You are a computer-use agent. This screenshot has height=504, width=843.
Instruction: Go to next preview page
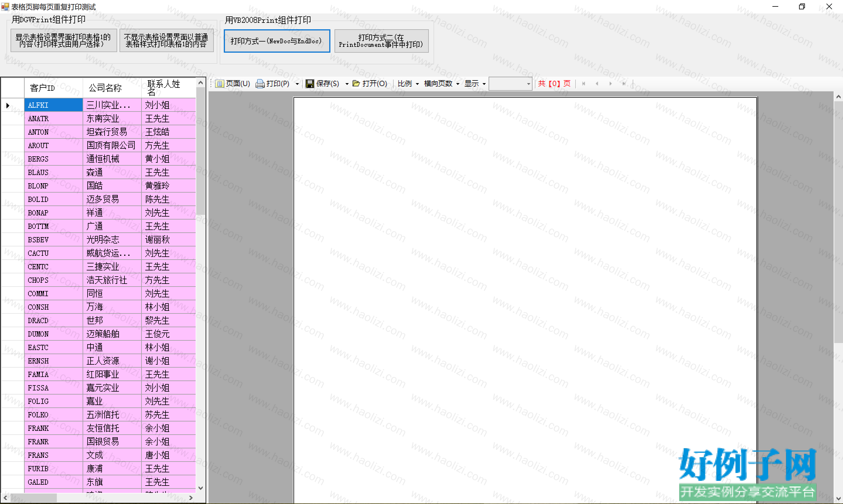611,83
